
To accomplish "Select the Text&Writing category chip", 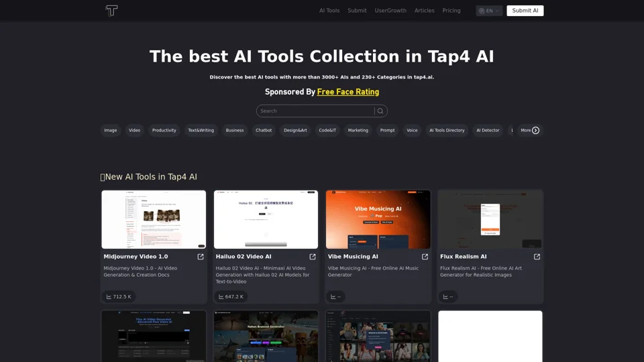I will click(201, 131).
